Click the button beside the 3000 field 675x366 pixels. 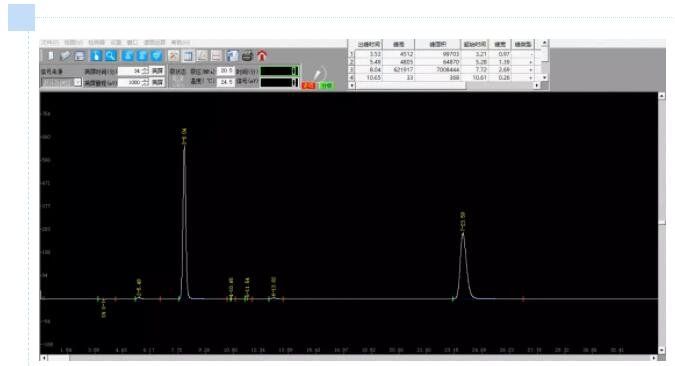158,82
